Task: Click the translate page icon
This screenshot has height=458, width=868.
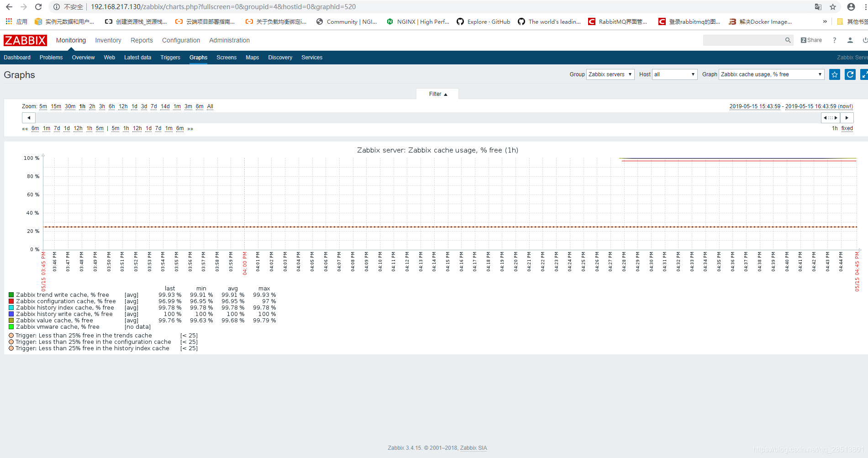Action: coord(818,7)
